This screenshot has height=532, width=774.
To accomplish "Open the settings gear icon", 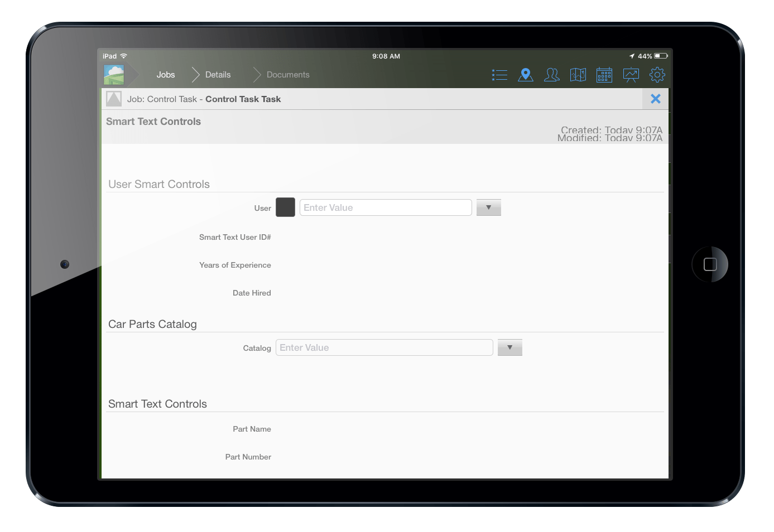I will 657,74.
